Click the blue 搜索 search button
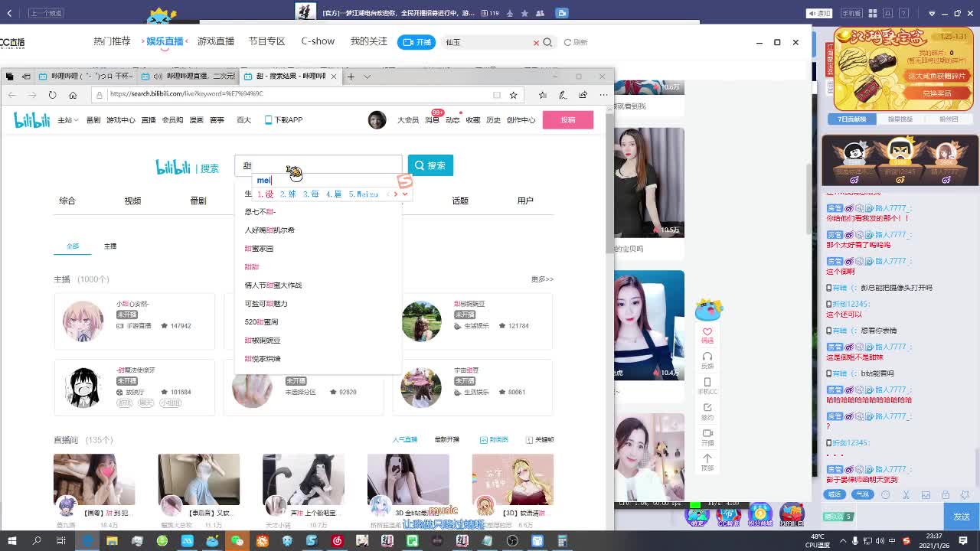Screen dimensions: 980x551 [x=430, y=165]
